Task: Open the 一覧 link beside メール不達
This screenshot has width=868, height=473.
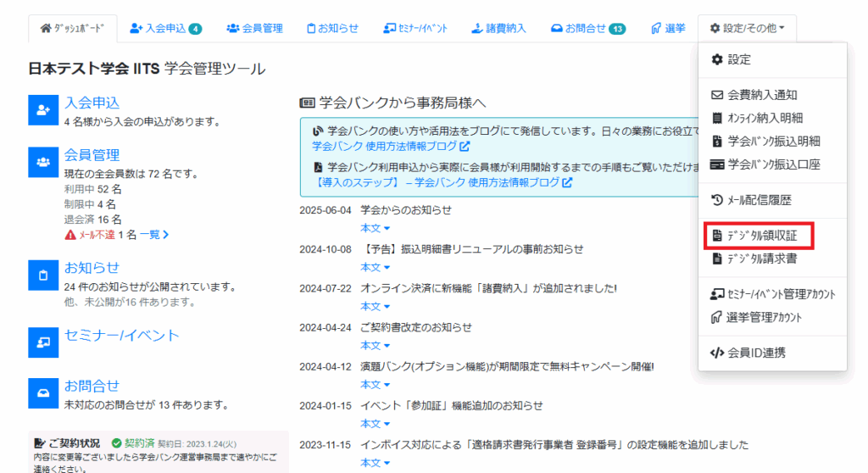Action: [x=153, y=235]
